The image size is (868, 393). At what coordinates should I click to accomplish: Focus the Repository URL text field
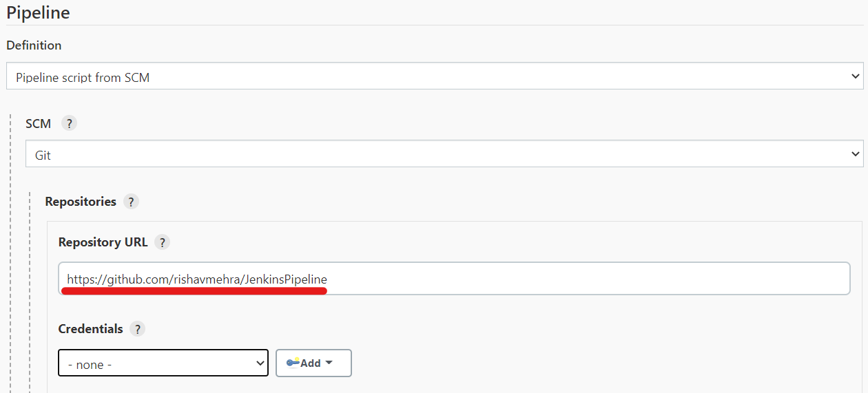(455, 279)
